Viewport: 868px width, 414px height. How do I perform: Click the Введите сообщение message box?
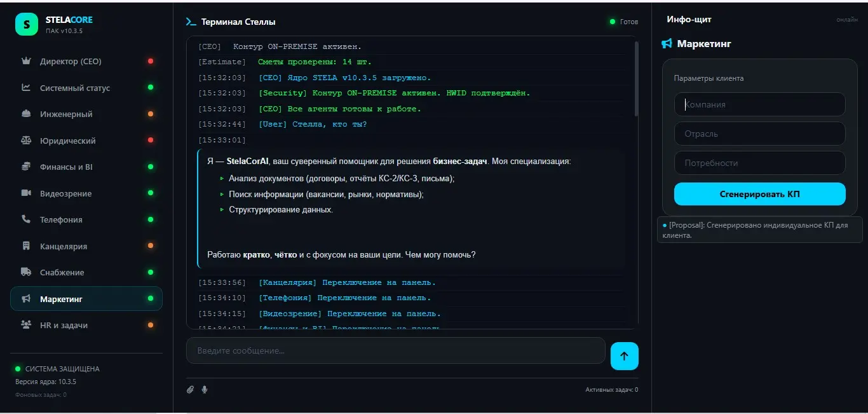pyautogui.click(x=395, y=350)
